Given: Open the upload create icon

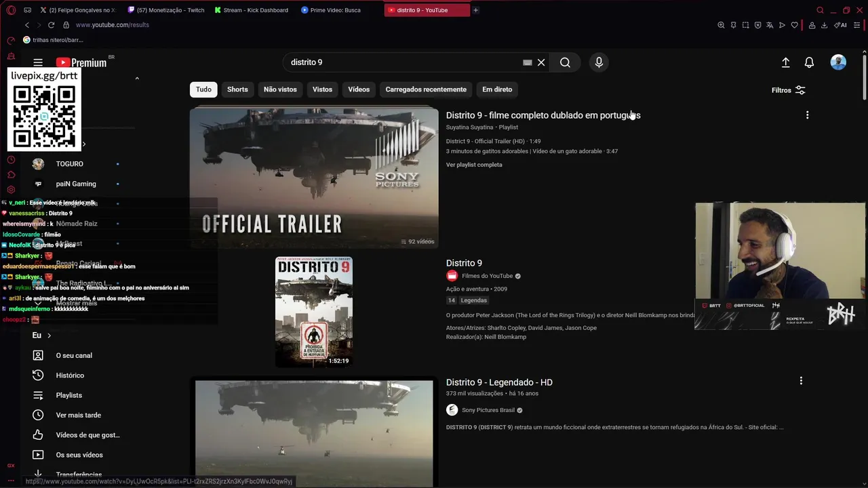Looking at the screenshot, I should click(785, 62).
